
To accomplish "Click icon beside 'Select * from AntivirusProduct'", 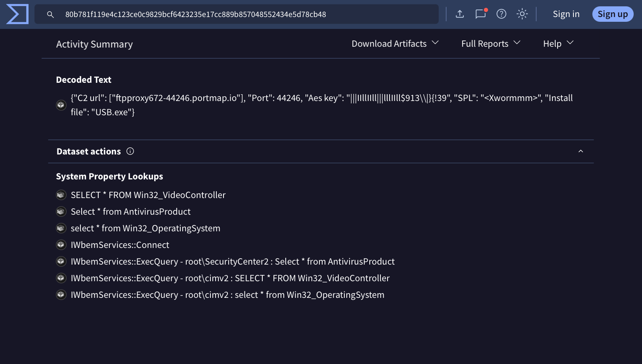I will point(61,212).
